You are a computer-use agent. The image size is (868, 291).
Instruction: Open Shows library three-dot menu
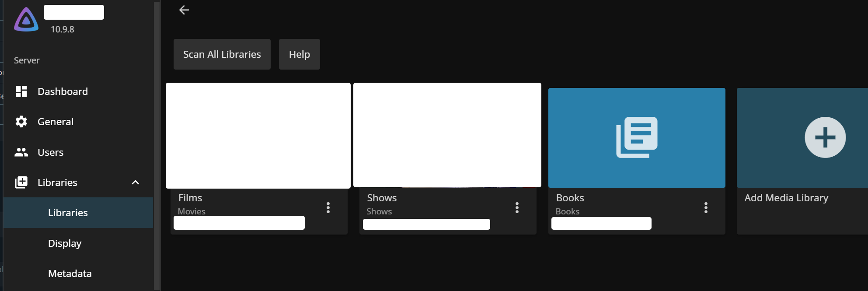[x=517, y=207]
